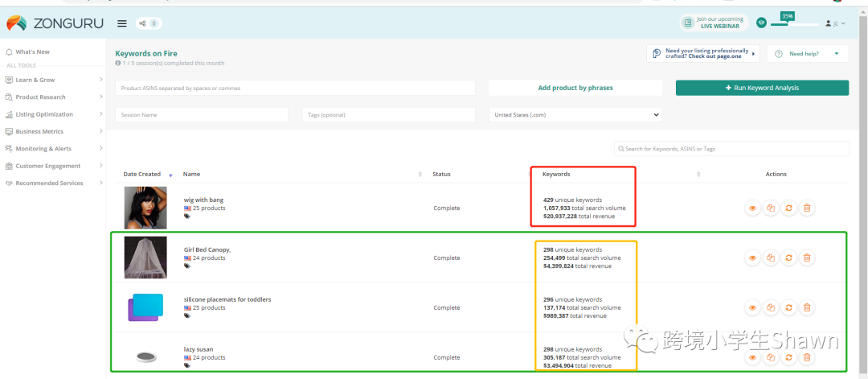Viewport: 868px width, 379px height.
Task: Open the jc user account dropdown
Action: click(836, 23)
